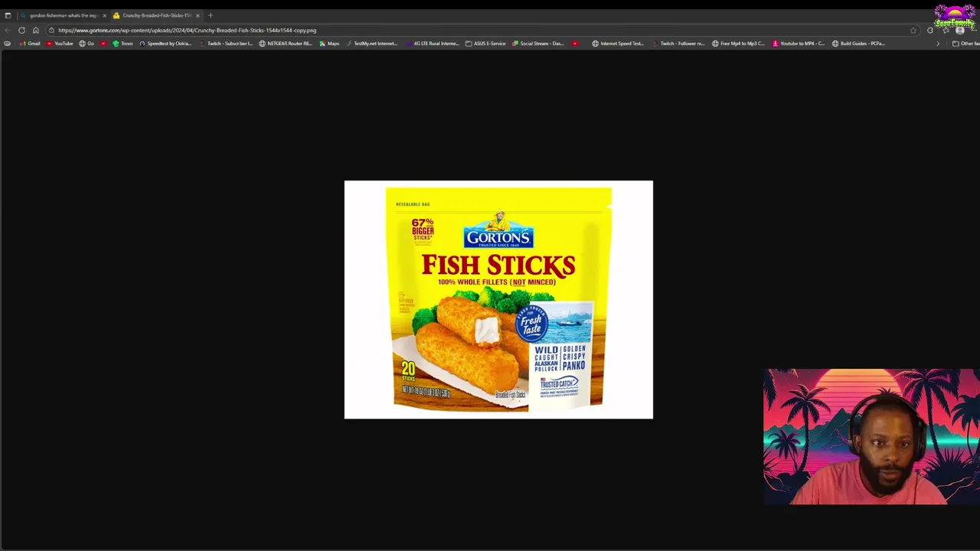The width and height of the screenshot is (980, 551).
Task: Open the red icon bookmark after Social Stream
Action: [575, 44]
